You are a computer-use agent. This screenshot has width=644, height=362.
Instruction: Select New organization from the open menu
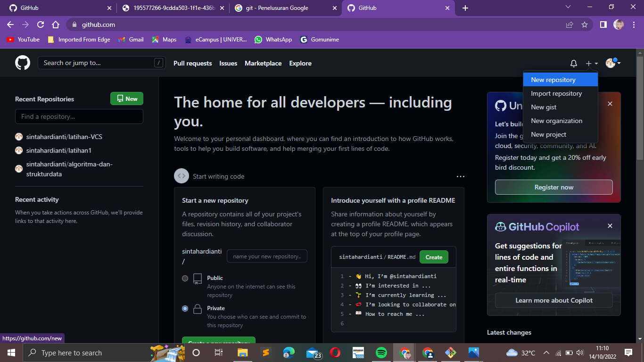coord(557,121)
